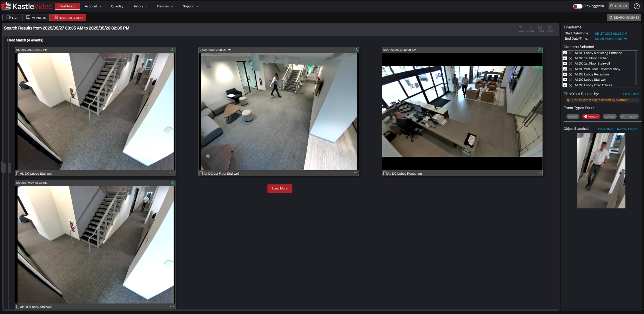Toggle the MOTION event type filter
The image size is (644, 314).
[572, 116]
